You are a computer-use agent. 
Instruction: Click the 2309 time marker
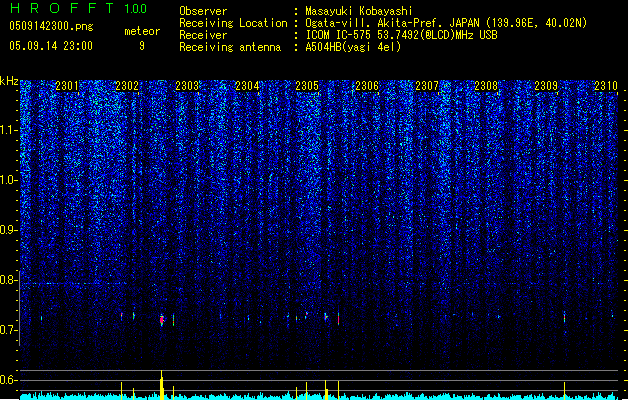546,86
